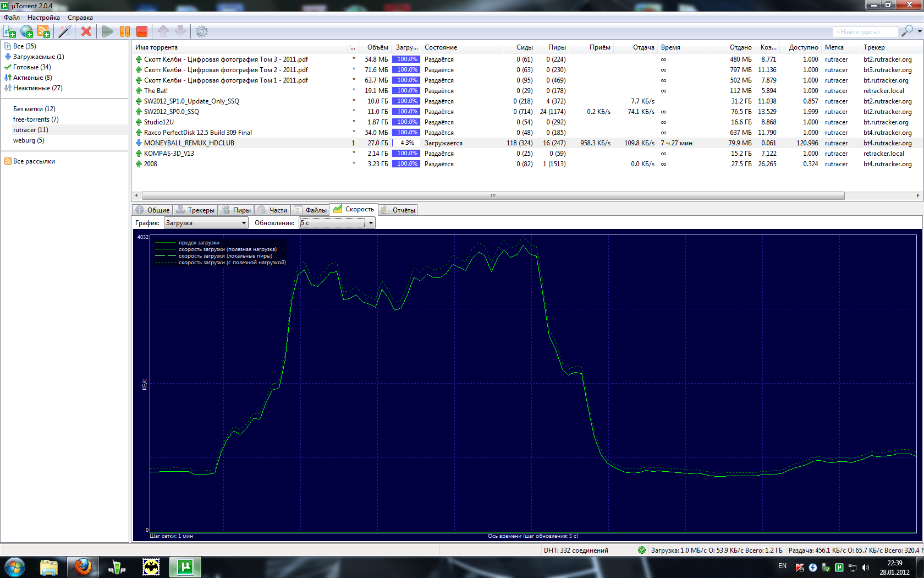Select KOMPAS-3D_V13 torrent row

527,154
